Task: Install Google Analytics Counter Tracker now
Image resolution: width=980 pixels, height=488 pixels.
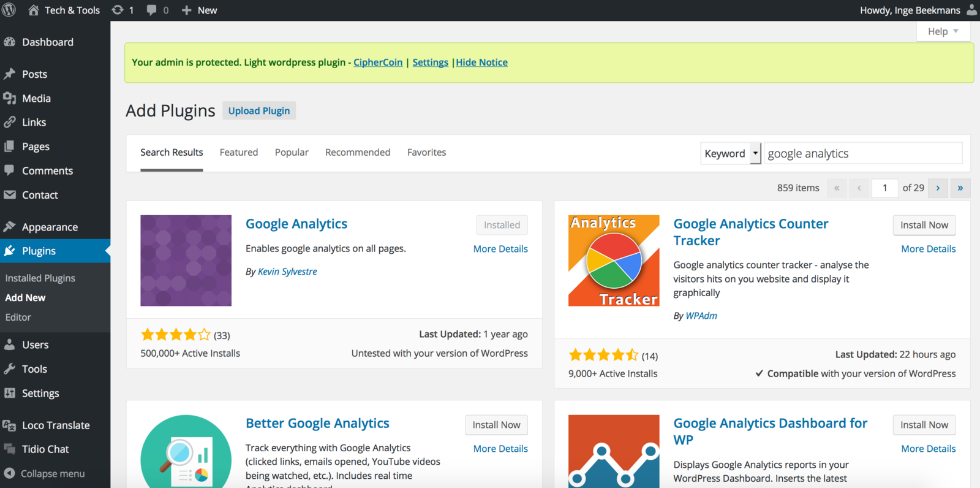Action: coord(924,225)
